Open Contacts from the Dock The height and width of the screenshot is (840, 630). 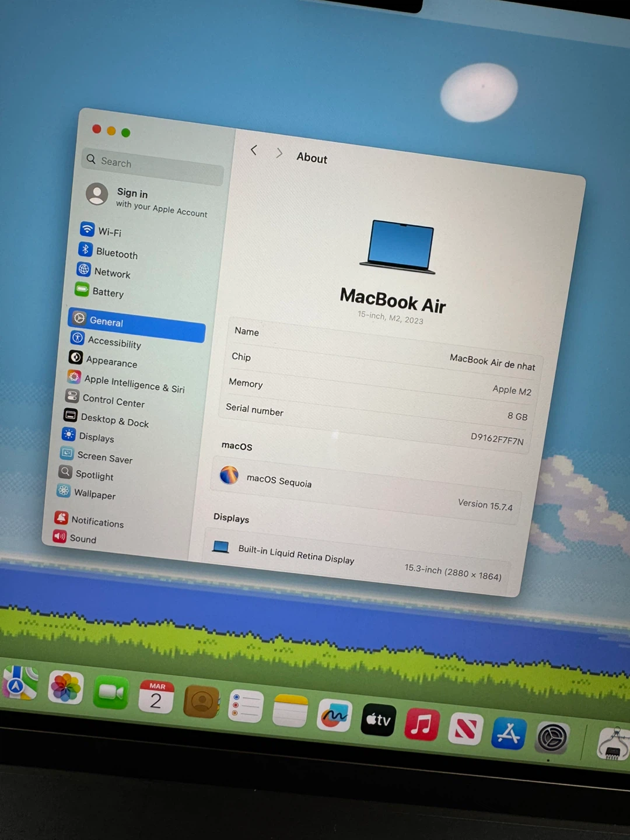tap(201, 702)
